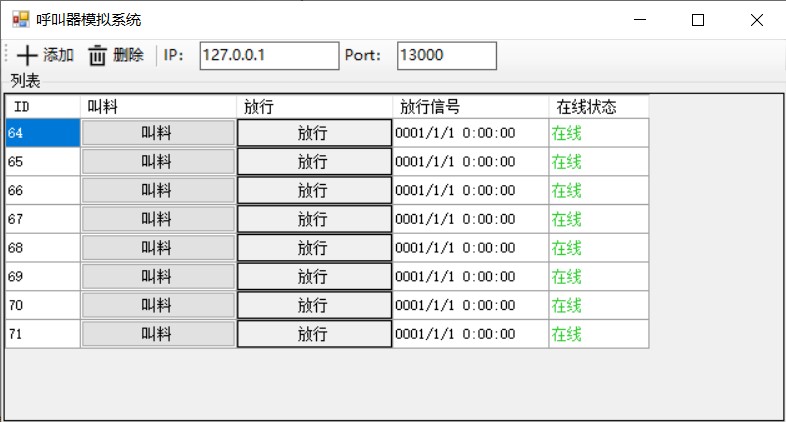Click the ID column header
Image resolution: width=786 pixels, height=422 pixels.
43,106
